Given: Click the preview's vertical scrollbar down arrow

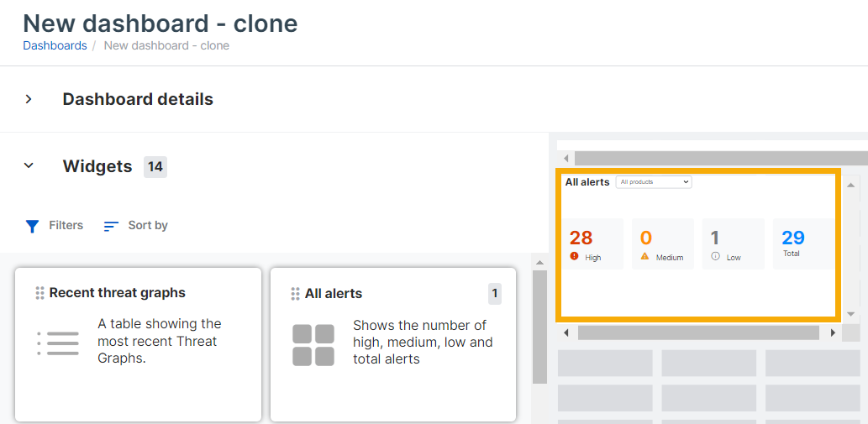Looking at the screenshot, I should [851, 314].
